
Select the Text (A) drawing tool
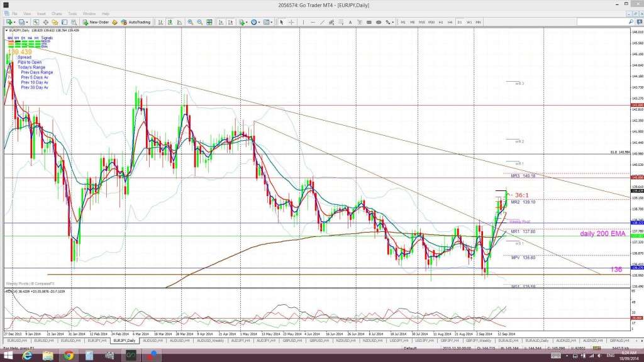(x=350, y=22)
